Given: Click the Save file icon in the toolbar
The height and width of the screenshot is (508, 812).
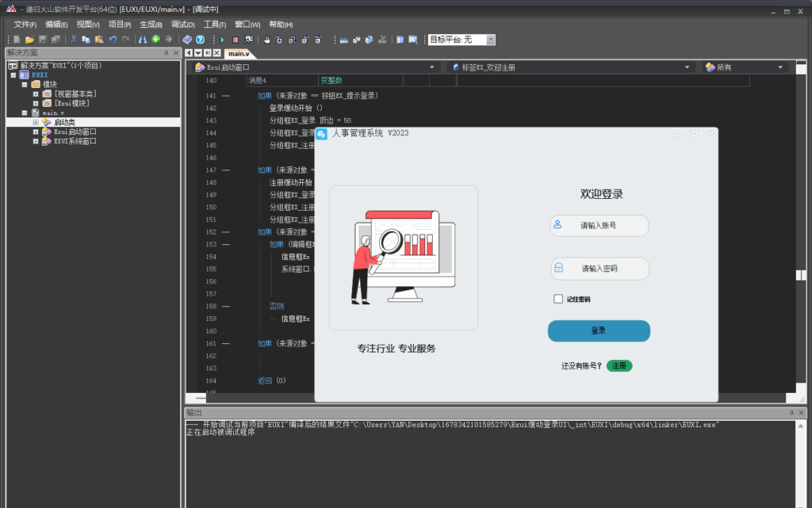Looking at the screenshot, I should (x=42, y=38).
